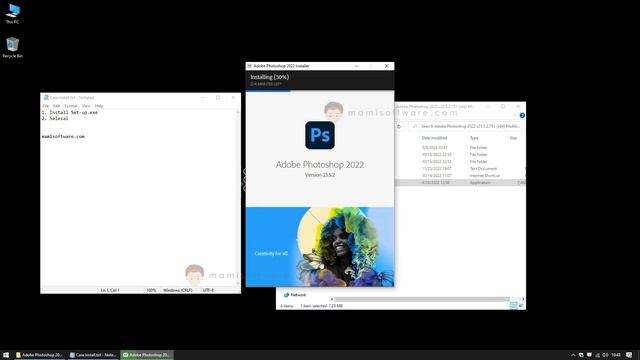
Task: Click the Notepad title bar icon
Action: point(46,98)
